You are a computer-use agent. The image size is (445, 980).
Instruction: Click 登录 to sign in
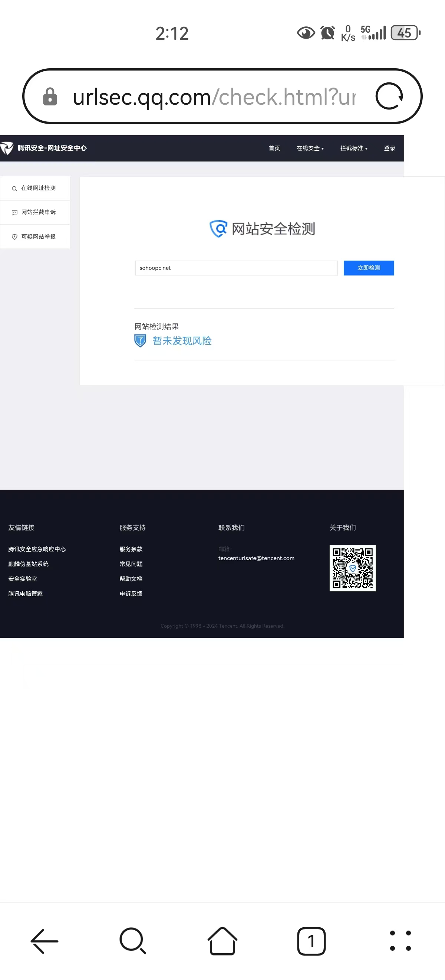coord(389,148)
